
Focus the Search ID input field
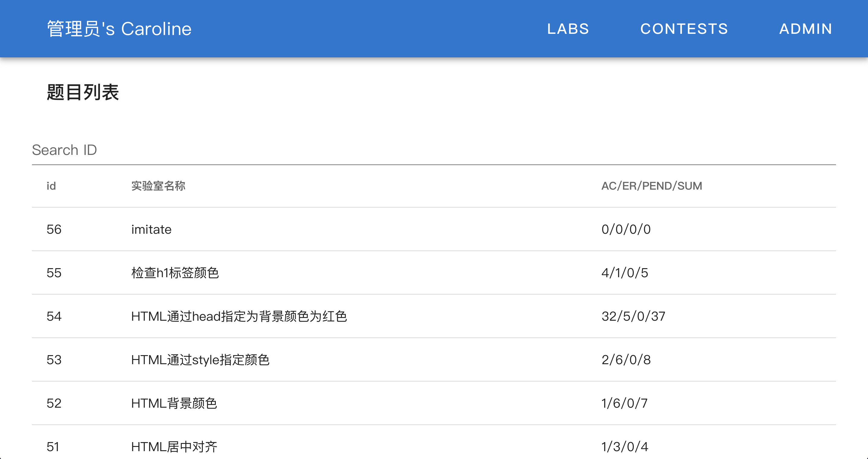coord(434,150)
